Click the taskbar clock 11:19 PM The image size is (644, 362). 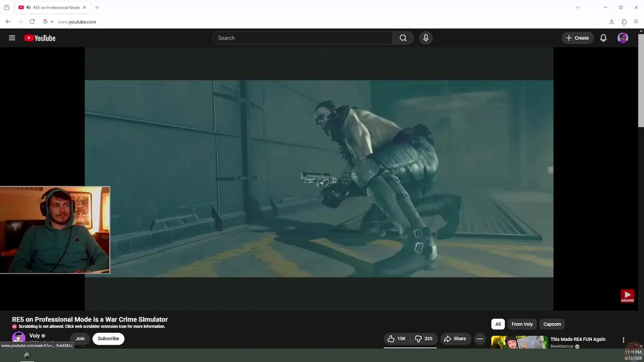point(633,352)
